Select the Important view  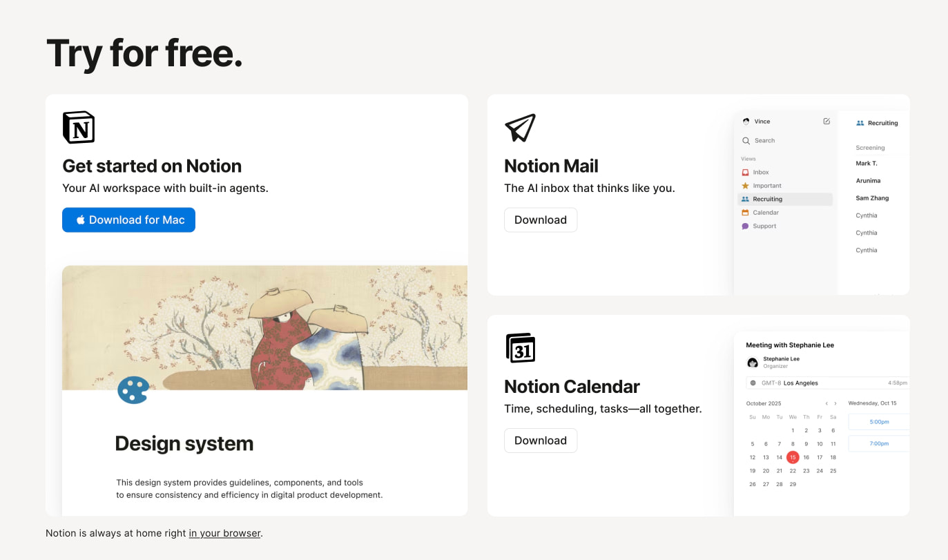pos(784,186)
